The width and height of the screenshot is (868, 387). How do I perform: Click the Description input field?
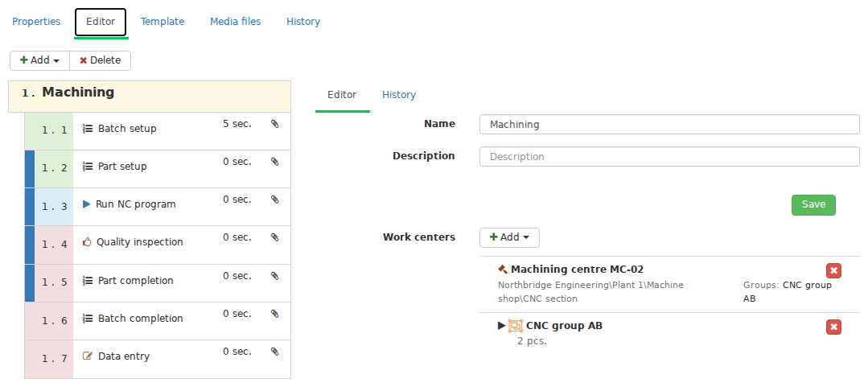(669, 157)
